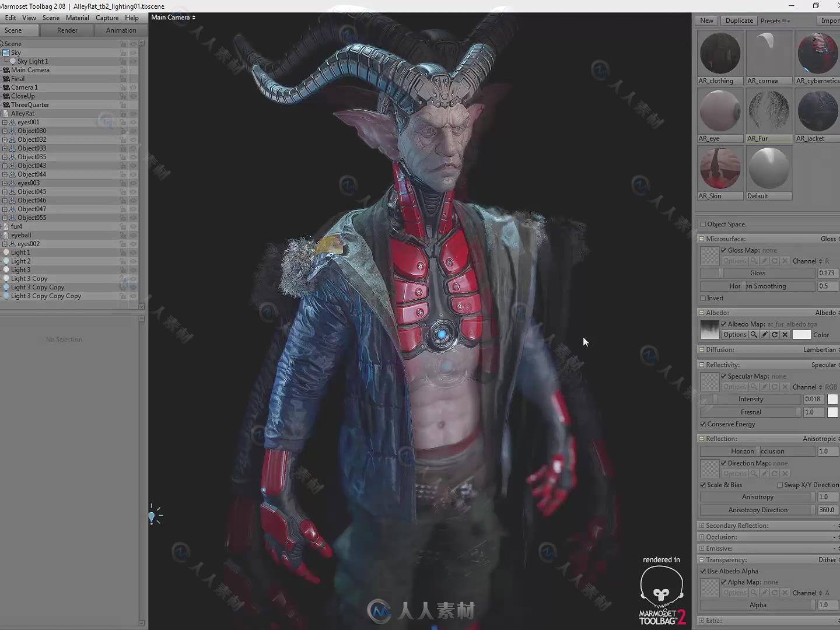
Task: Toggle the Specular Map checkbox
Action: pyautogui.click(x=723, y=377)
